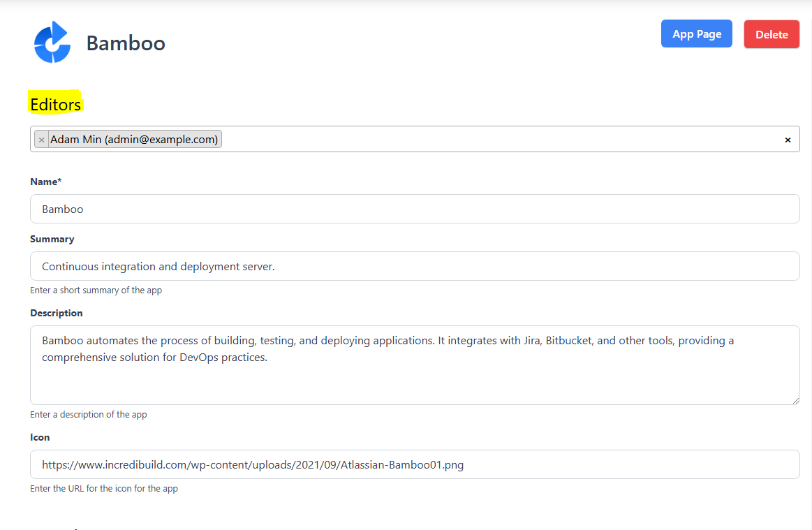
Task: Click into the Summary text field
Action: [415, 266]
